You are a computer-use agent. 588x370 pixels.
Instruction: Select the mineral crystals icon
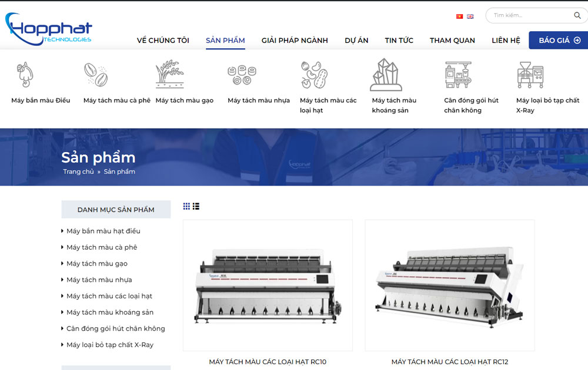pos(386,75)
